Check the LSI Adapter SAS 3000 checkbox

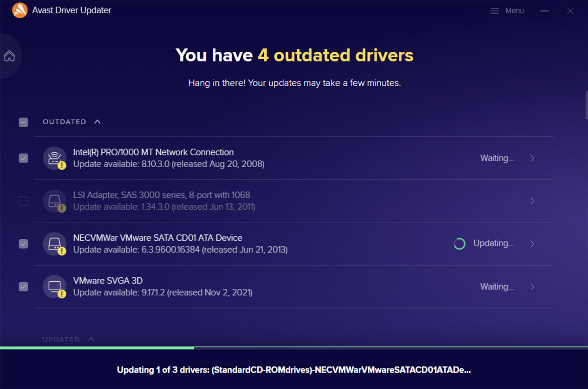point(24,201)
